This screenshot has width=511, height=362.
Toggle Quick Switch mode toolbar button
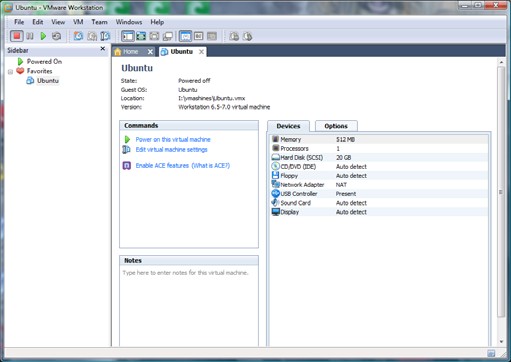[154, 36]
